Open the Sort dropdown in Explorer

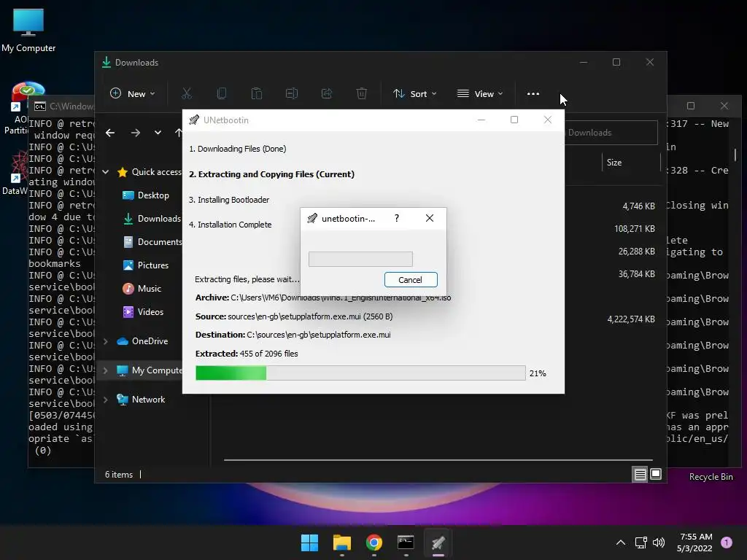click(414, 94)
